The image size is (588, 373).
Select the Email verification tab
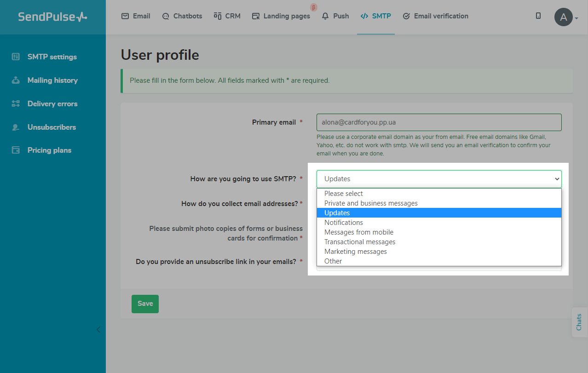coord(435,16)
